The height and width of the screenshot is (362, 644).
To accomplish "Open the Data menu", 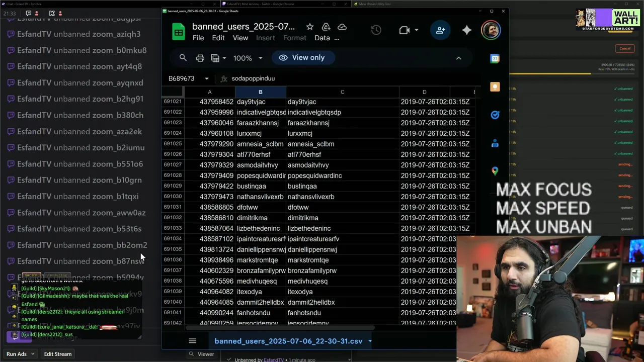I will 322,38.
